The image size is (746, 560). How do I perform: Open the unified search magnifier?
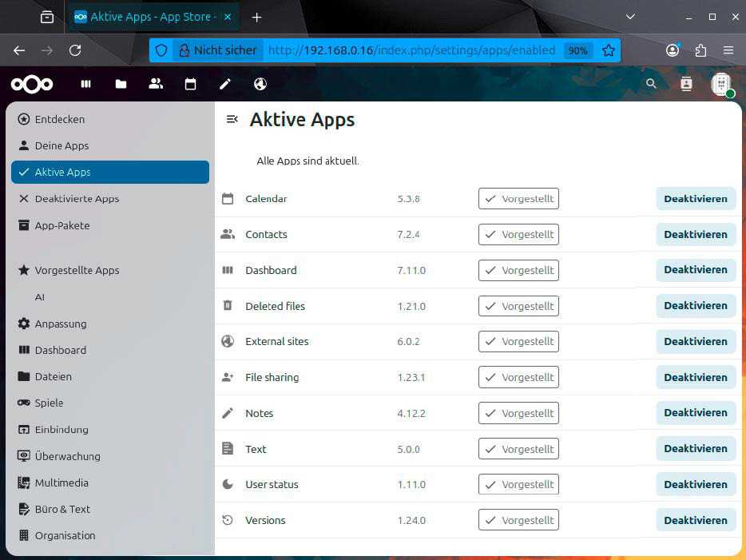click(651, 84)
